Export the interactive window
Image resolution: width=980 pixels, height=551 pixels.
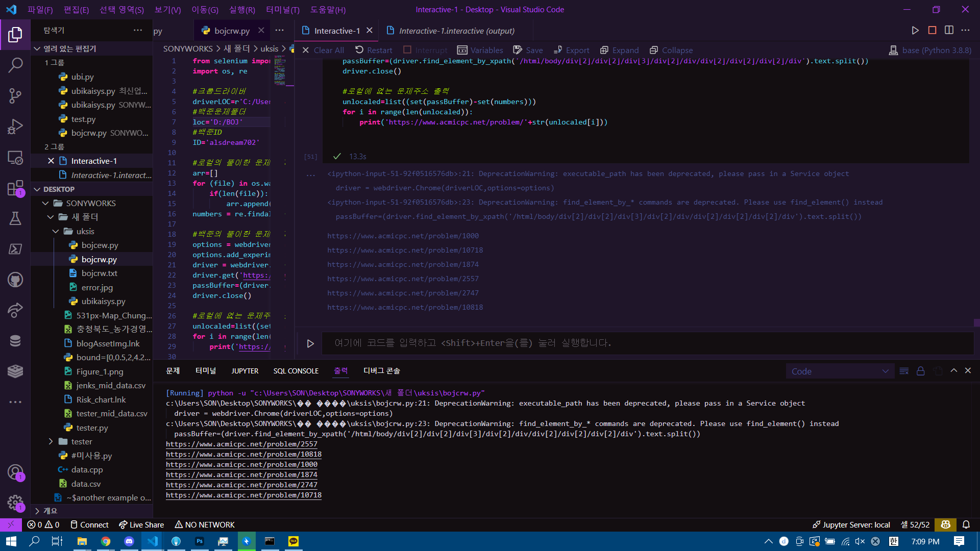(x=571, y=50)
